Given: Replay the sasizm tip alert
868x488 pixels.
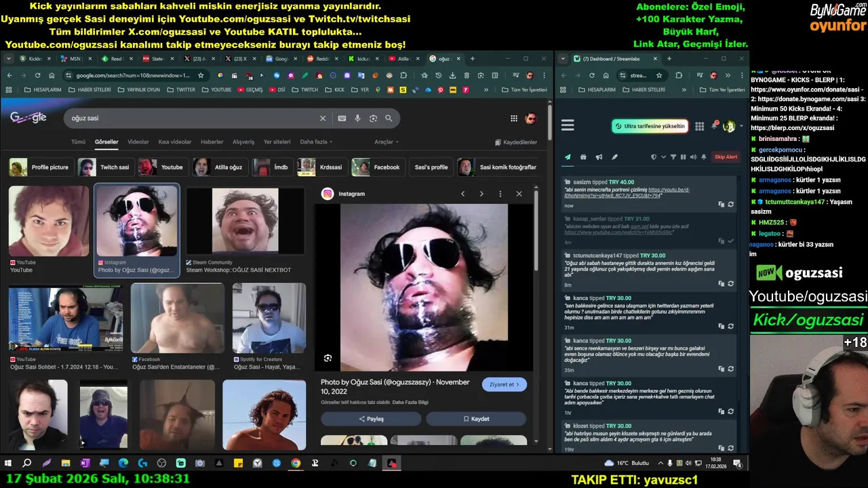Looking at the screenshot, I should point(730,204).
